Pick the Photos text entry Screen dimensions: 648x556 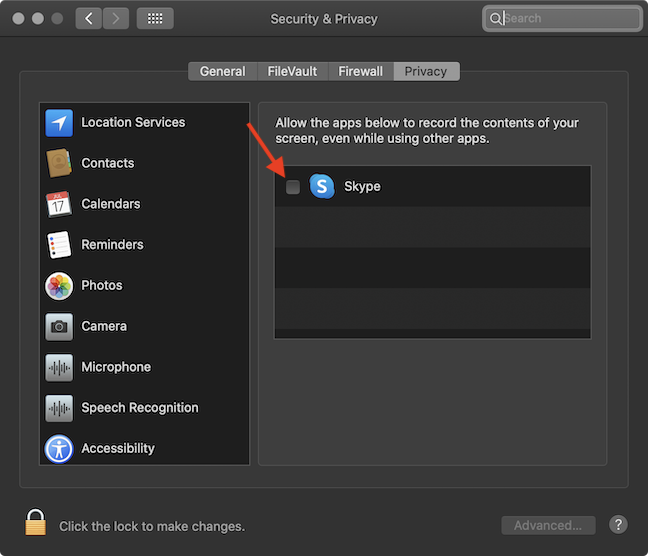tap(102, 285)
